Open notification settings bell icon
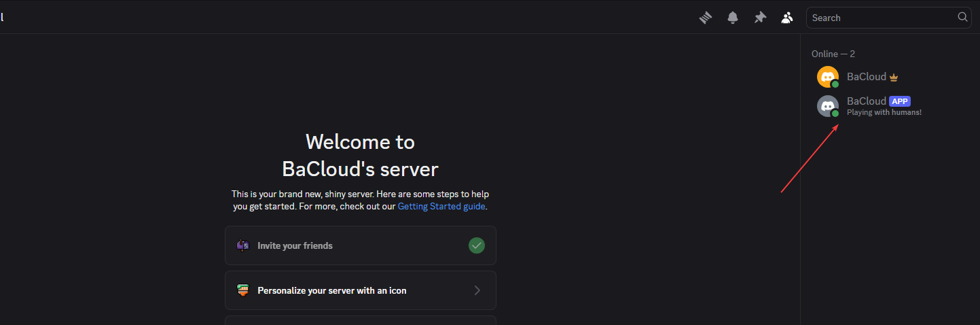Image resolution: width=980 pixels, height=325 pixels. point(733,18)
